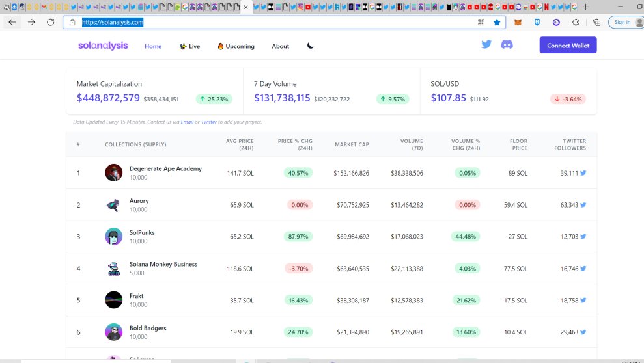Sort by MARKET CAP column header
644x363 pixels.
click(352, 144)
